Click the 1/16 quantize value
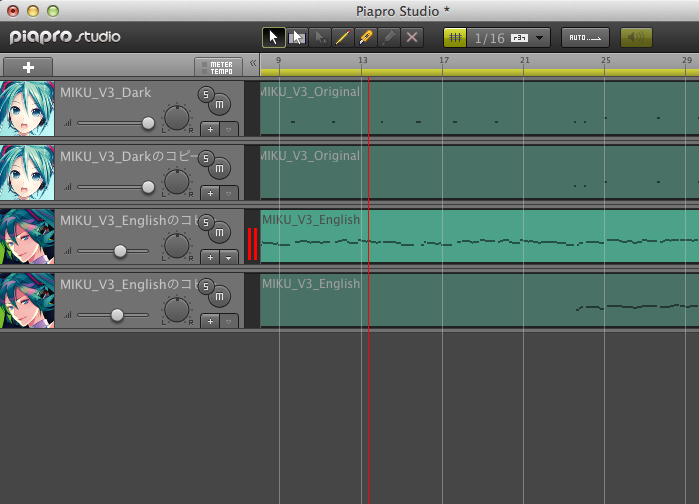 coord(489,38)
